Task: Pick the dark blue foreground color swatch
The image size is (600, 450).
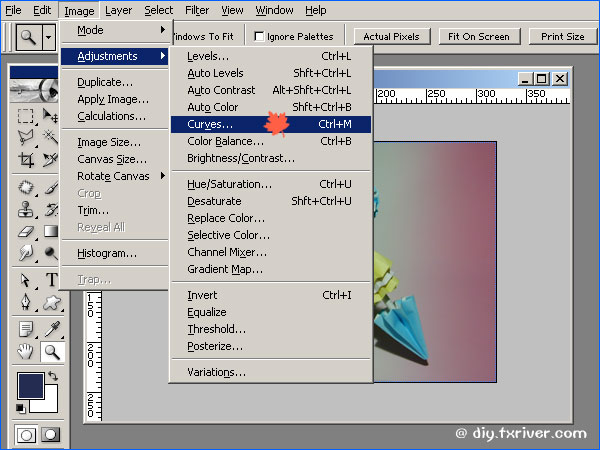Action: coord(30,385)
